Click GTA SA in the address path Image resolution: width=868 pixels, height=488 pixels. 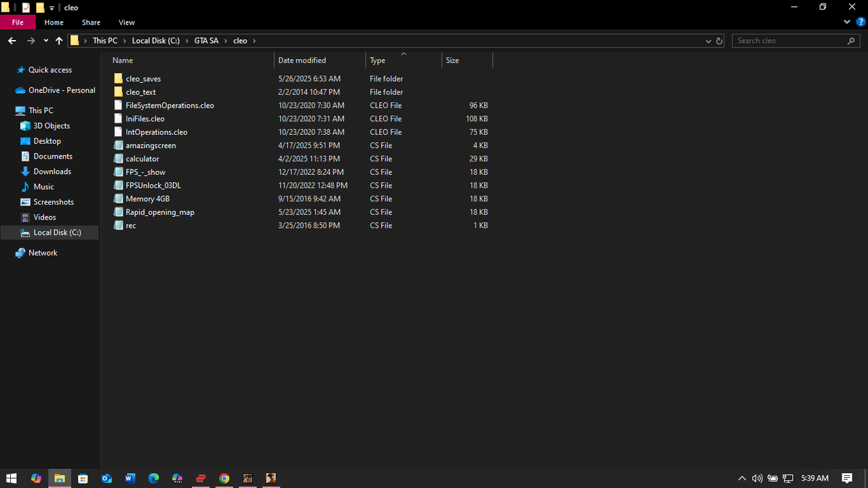coord(206,41)
